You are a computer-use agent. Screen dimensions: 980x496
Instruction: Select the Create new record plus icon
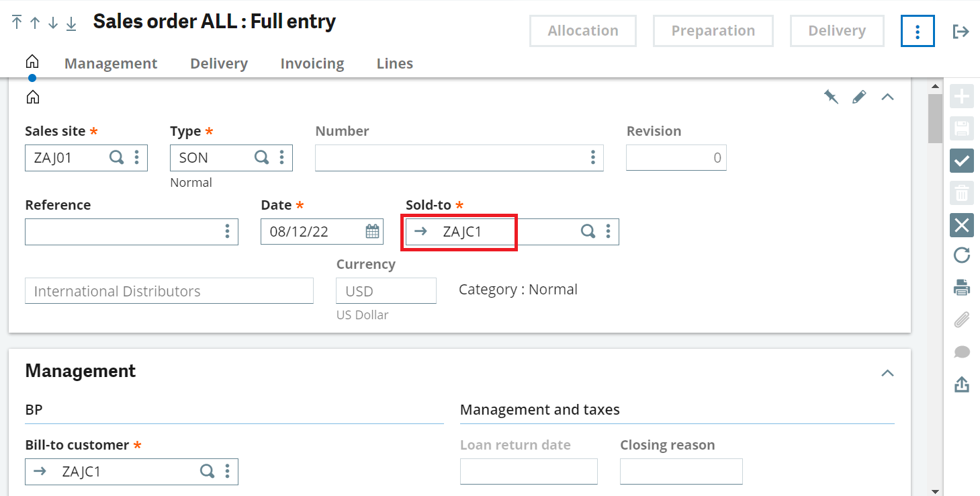(x=961, y=96)
